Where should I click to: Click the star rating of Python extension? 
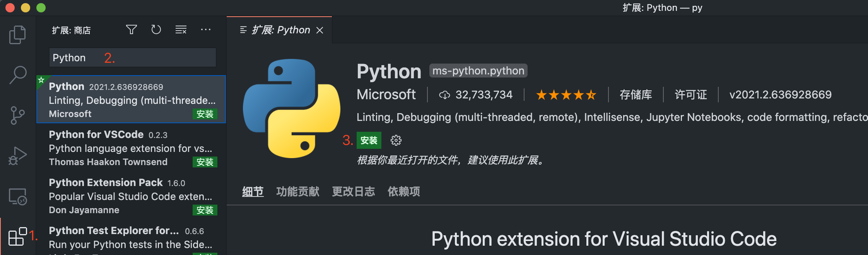point(566,95)
